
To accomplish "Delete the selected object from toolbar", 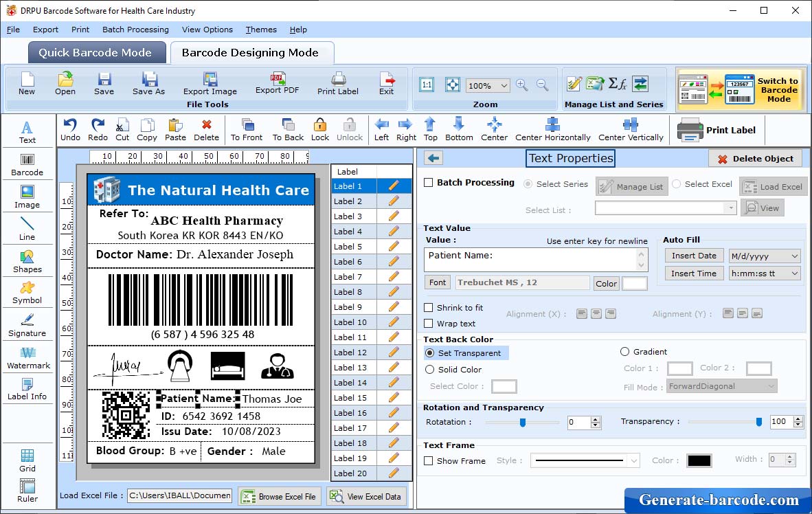I will coord(207,130).
